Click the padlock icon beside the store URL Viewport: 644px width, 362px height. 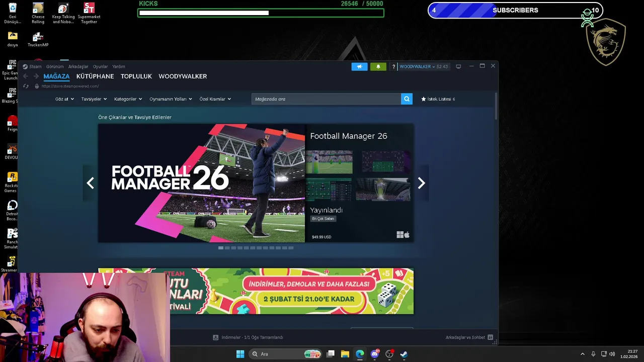point(36,86)
